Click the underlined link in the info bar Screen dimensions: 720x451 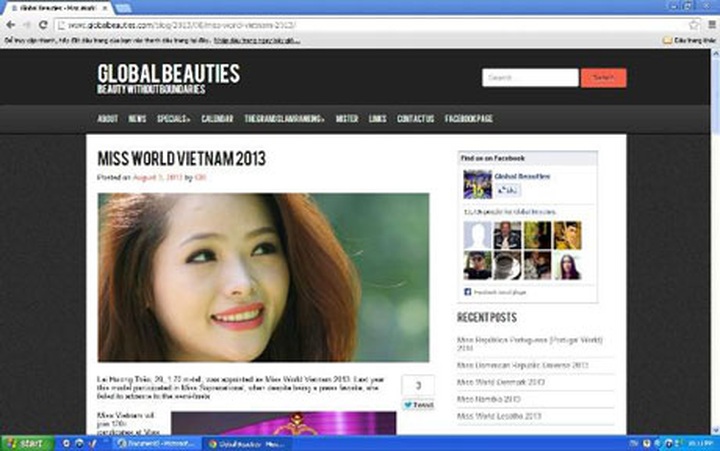[257, 41]
